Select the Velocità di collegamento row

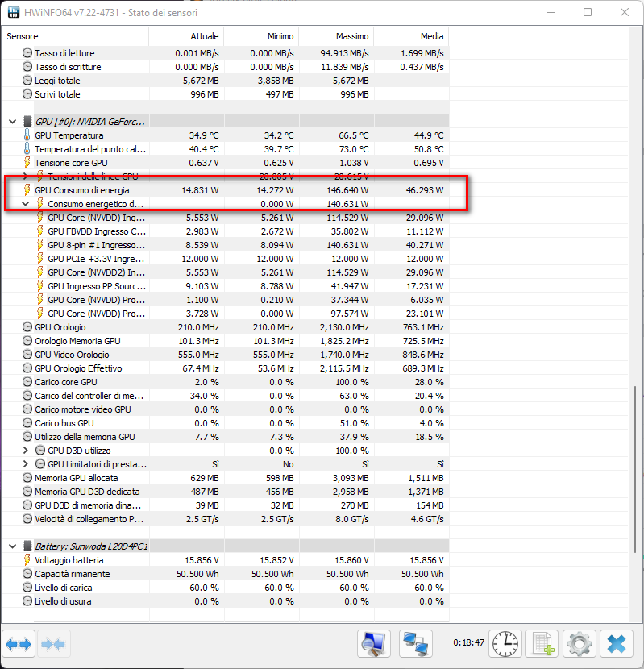[226, 519]
